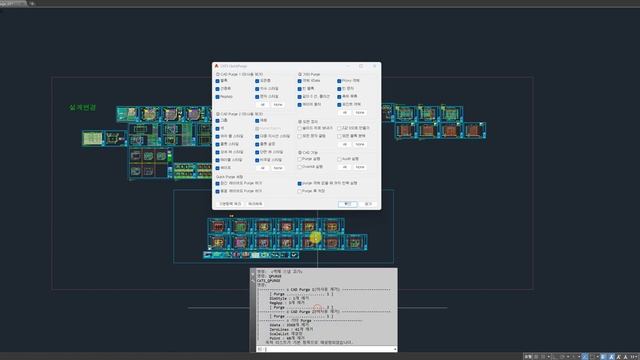Toggle the snap mode icon in the status bar
Image resolution: width=640 pixels, height=360 pixels.
(x=543, y=357)
